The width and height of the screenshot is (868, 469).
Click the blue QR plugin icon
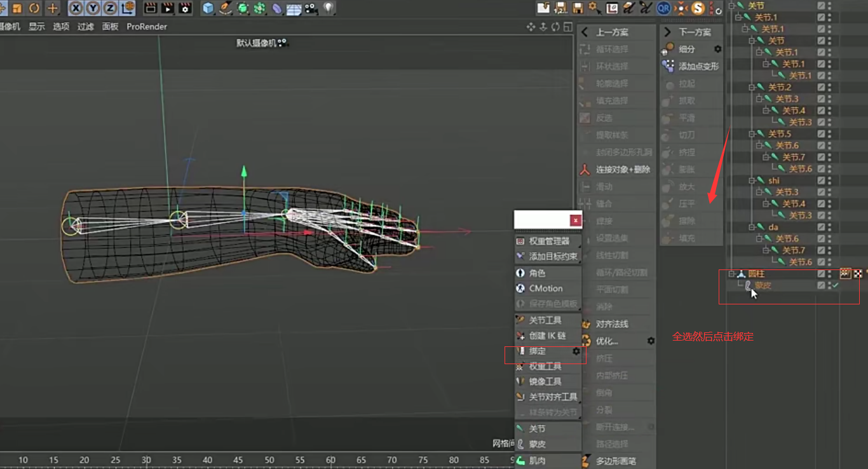click(663, 8)
